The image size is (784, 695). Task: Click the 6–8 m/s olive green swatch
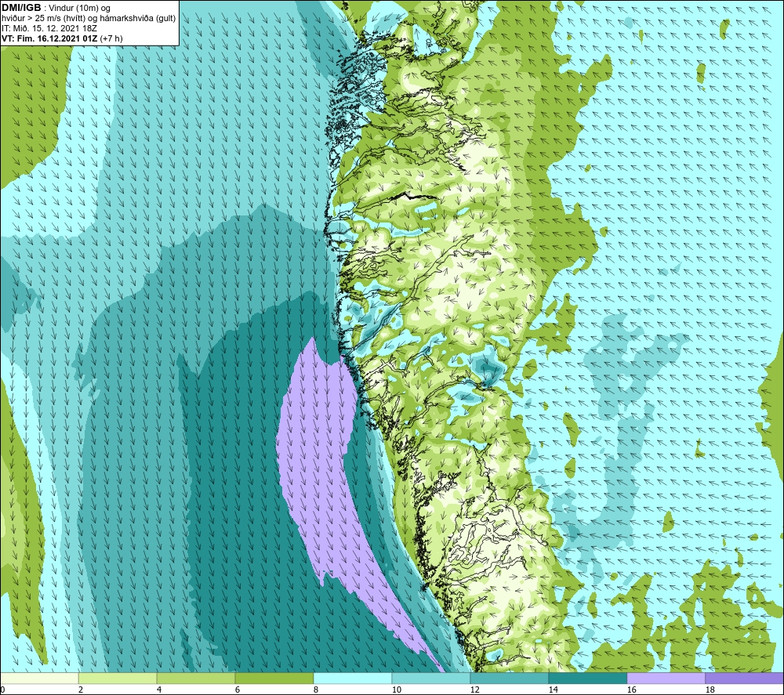[x=274, y=679]
